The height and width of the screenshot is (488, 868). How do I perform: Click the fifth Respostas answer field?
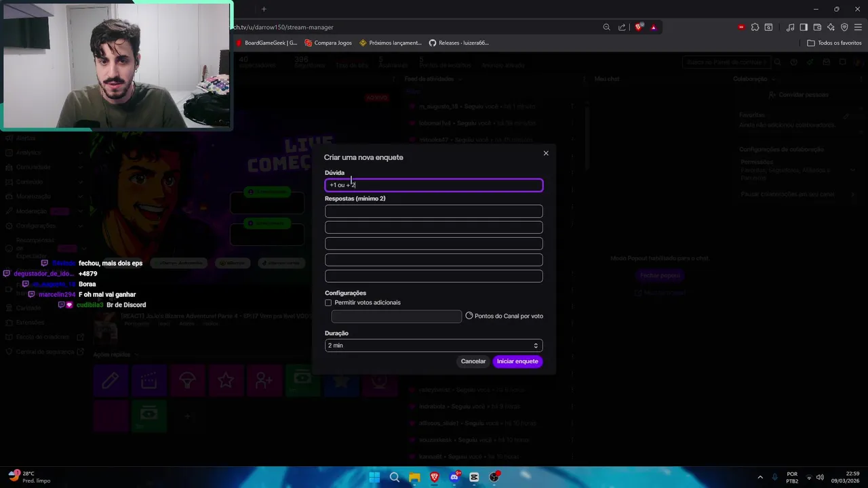point(434,277)
